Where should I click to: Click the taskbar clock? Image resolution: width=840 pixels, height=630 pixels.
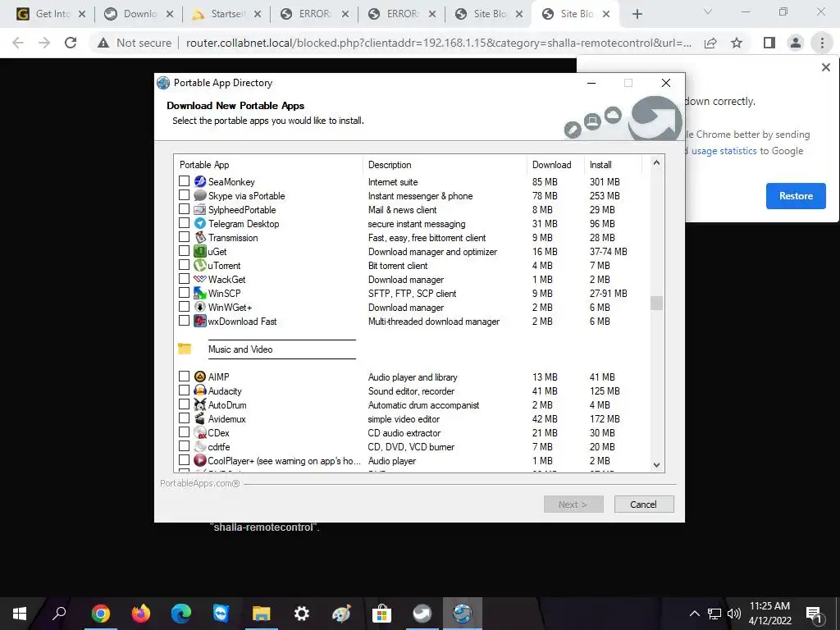pos(769,614)
